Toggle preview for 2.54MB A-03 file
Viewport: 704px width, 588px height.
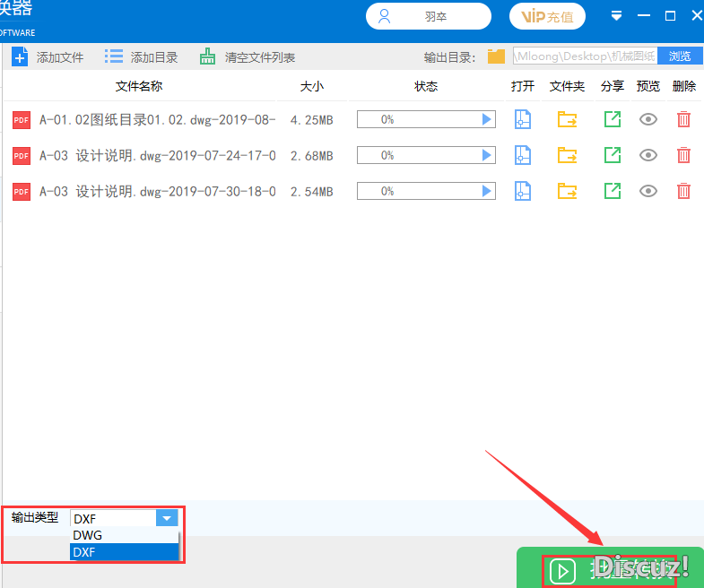[648, 191]
